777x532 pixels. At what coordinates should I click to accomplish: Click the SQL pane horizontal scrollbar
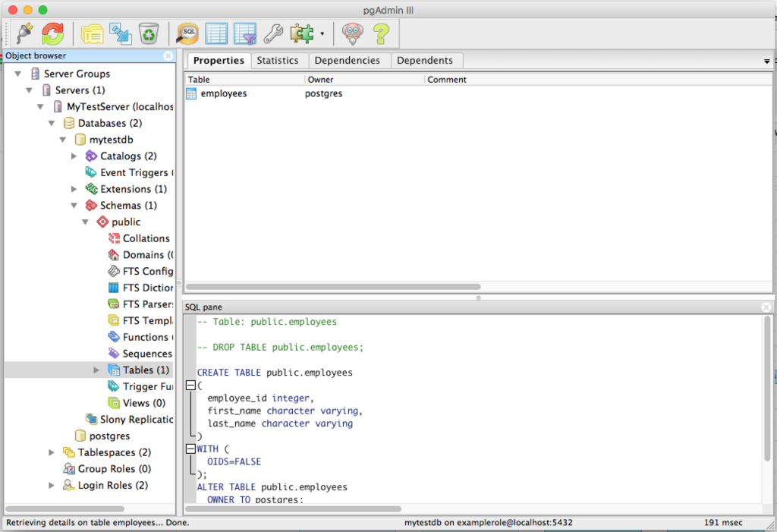pyautogui.click(x=293, y=508)
